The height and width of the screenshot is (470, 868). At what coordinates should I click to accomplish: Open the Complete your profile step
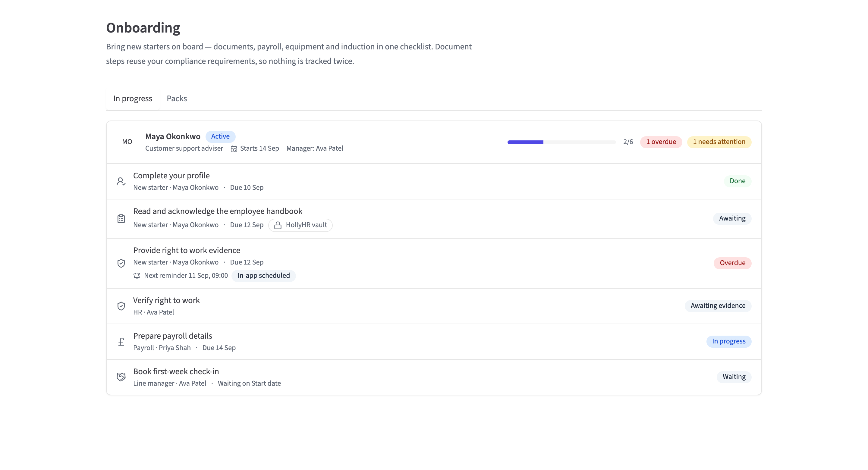(x=434, y=181)
